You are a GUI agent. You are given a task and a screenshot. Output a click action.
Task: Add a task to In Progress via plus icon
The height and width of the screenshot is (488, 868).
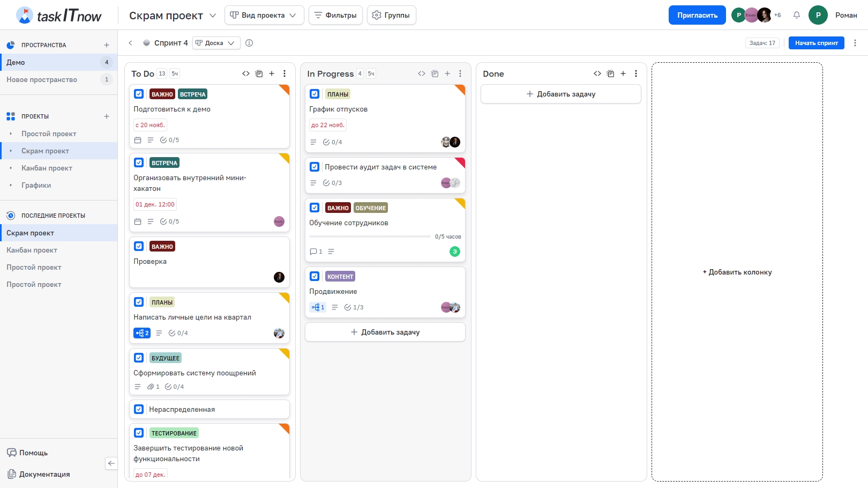click(447, 73)
